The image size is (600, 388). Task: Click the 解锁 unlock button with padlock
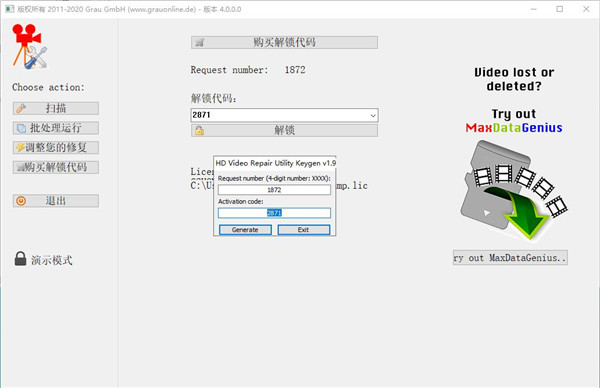click(284, 130)
